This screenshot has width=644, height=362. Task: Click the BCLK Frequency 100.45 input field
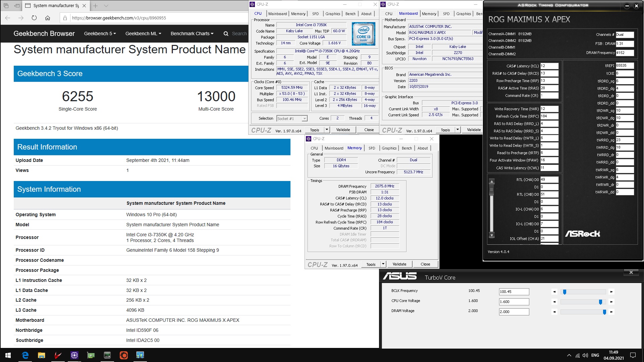click(x=514, y=292)
